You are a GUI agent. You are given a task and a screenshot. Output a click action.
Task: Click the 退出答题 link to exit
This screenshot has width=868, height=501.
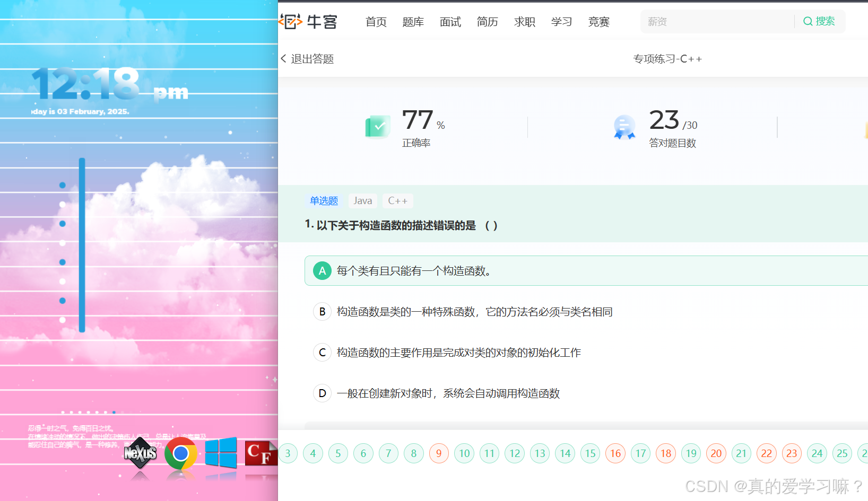coord(313,58)
